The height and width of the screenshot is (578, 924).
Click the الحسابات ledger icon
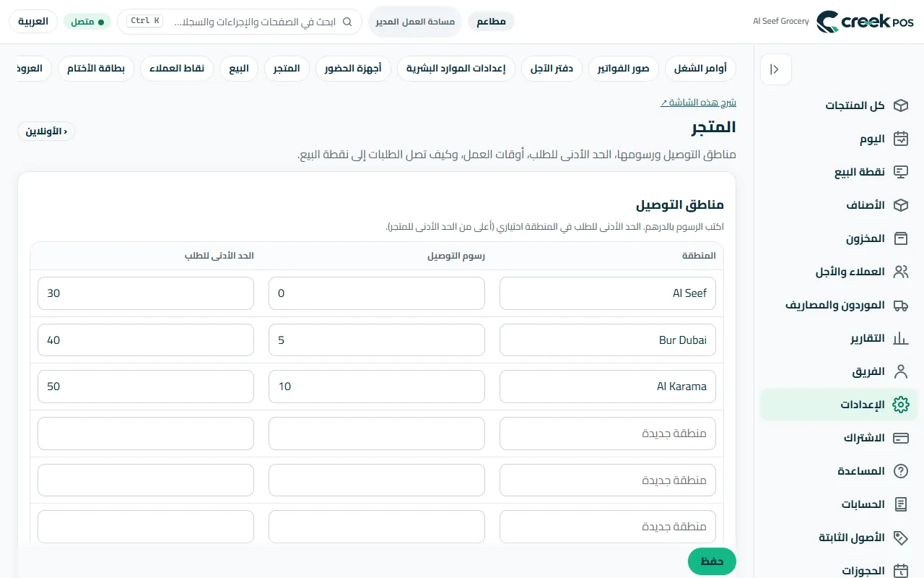(900, 504)
